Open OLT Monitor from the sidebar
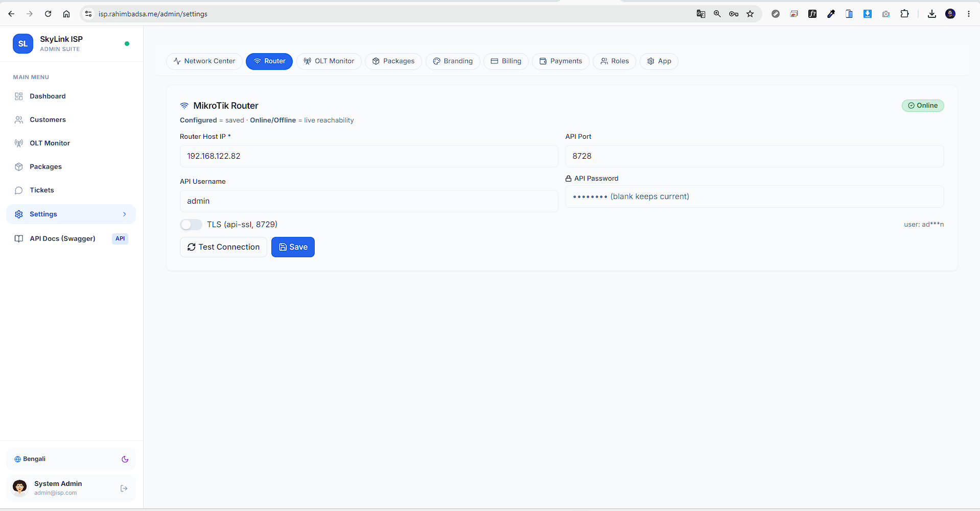 point(71,143)
